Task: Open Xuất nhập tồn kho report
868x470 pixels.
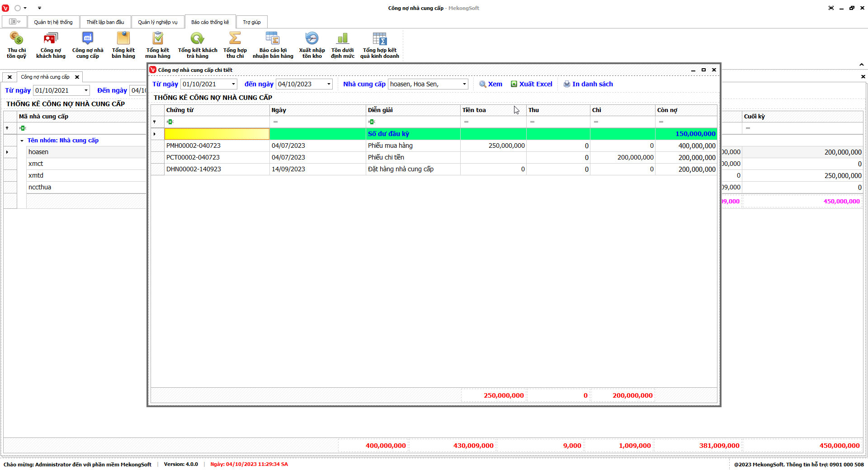Action: 311,45
